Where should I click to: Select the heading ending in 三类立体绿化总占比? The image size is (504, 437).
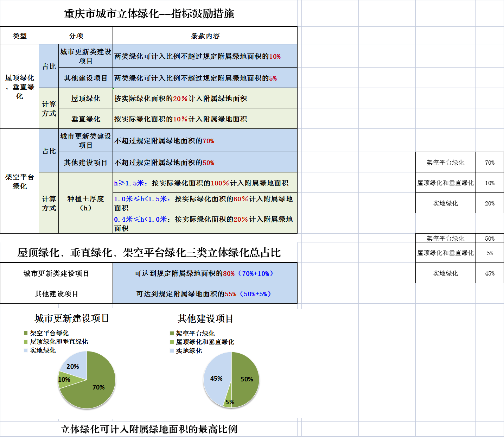pyautogui.click(x=149, y=253)
